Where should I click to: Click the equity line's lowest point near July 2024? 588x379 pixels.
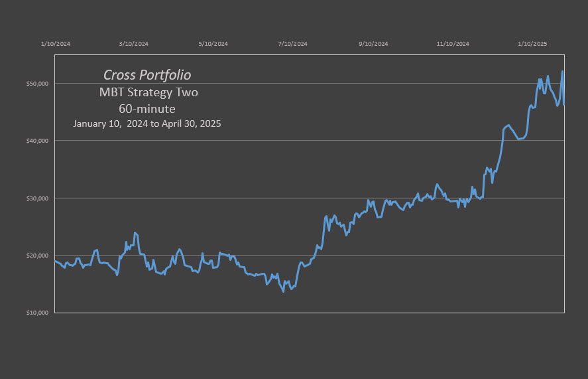click(283, 291)
